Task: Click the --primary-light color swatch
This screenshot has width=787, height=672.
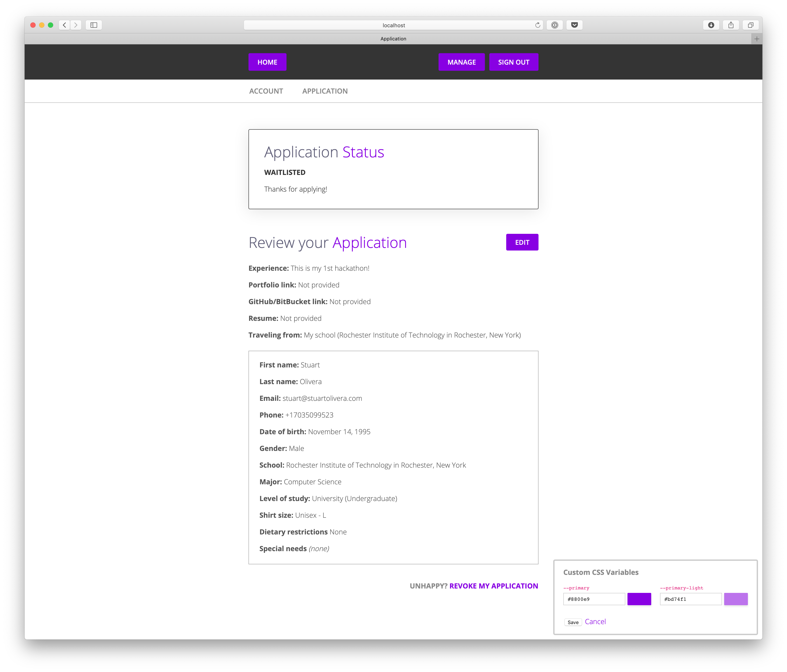Action: (x=736, y=599)
